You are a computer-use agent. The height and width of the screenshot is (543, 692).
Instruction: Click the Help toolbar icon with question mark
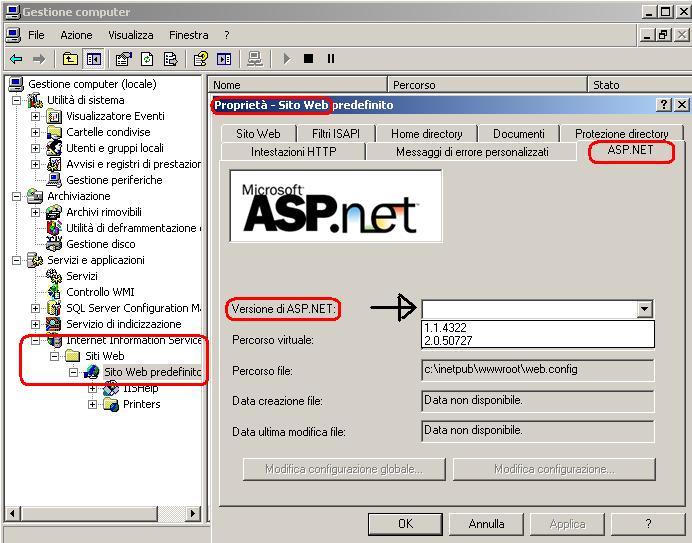tap(200, 59)
